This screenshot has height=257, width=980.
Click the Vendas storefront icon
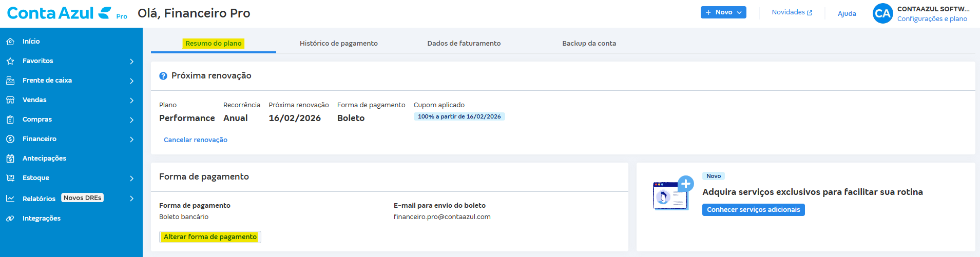pos(10,100)
